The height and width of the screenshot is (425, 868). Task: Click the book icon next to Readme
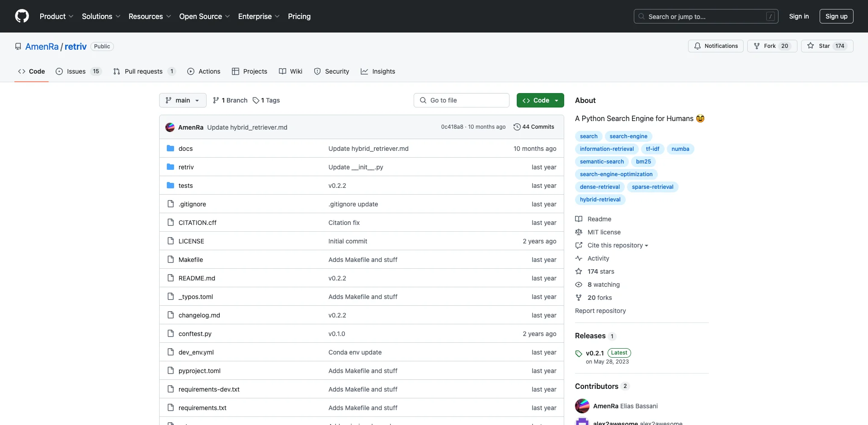(x=579, y=219)
